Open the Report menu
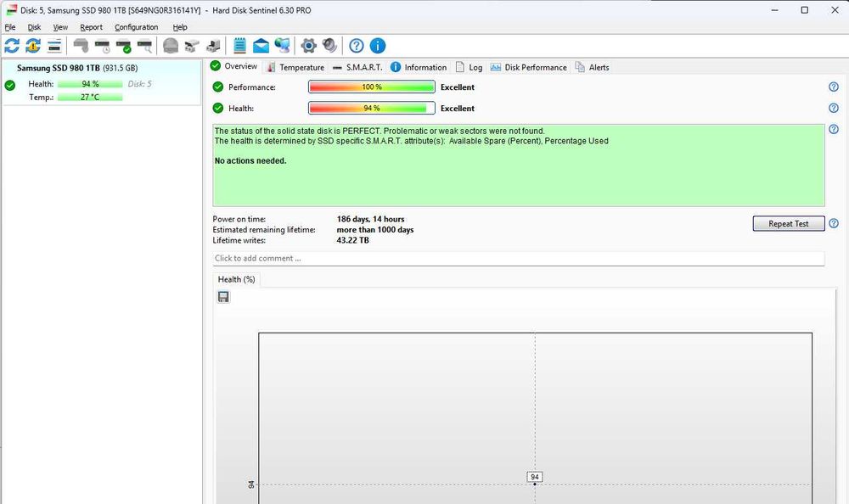This screenshot has height=504, width=849. [91, 27]
